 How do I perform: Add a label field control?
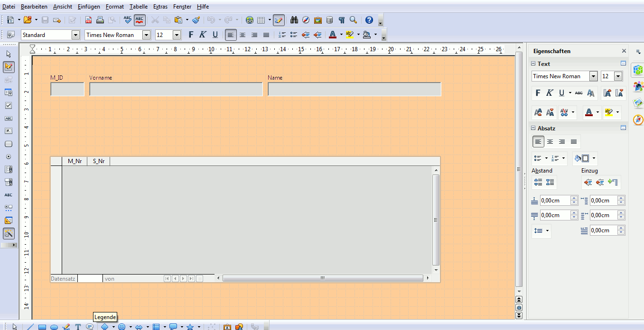[9, 195]
